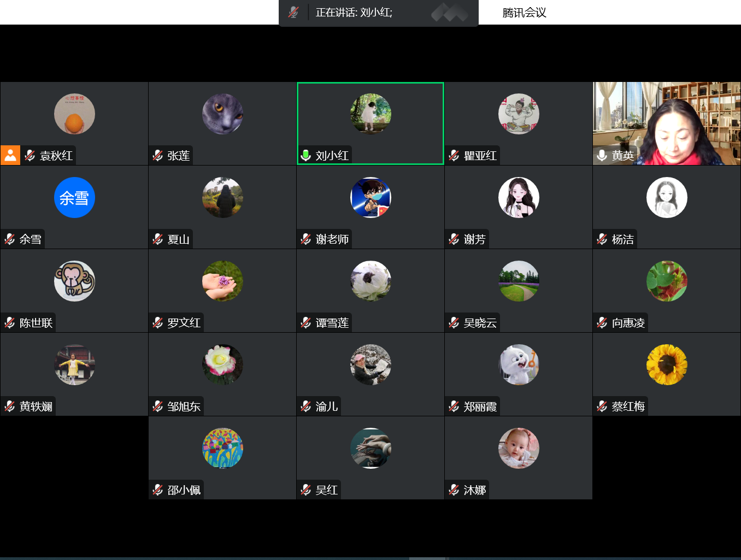Click the white microphone icon beside 黄英

click(x=602, y=156)
